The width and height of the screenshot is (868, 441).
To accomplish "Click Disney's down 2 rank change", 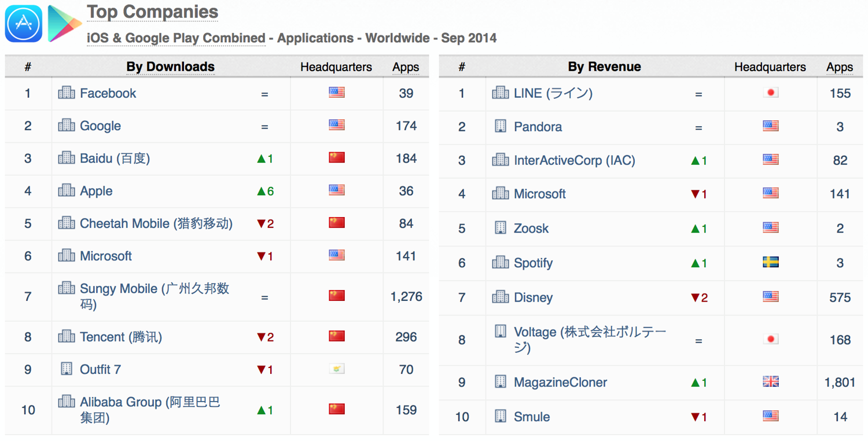I will 699,297.
